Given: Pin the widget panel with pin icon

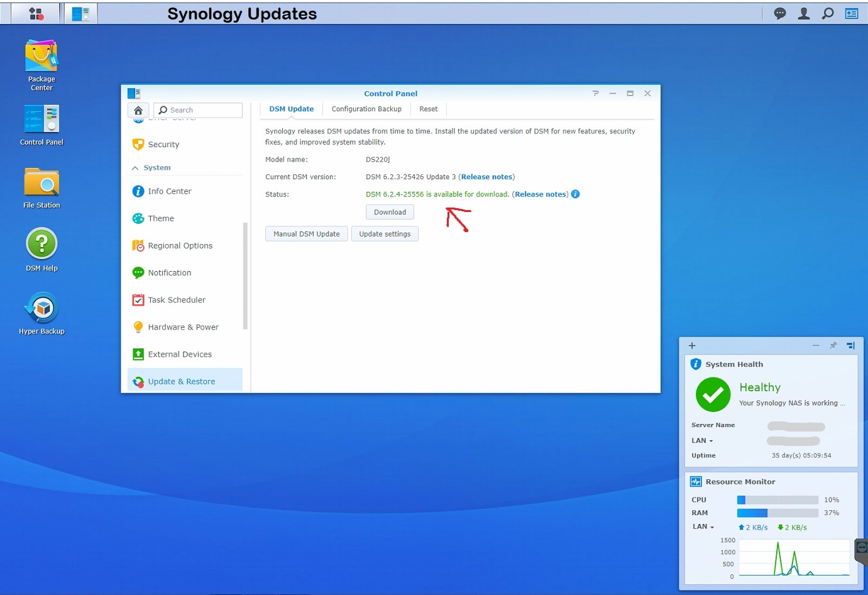Looking at the screenshot, I should 833,345.
